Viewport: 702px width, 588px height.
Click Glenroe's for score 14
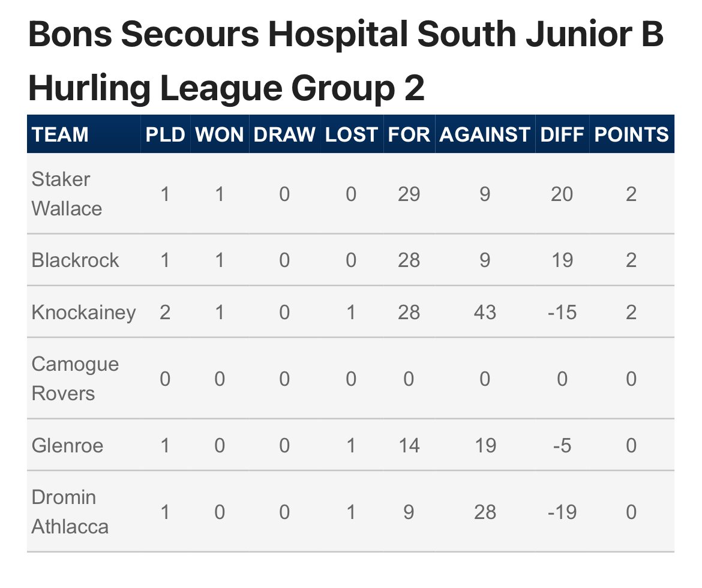[x=409, y=446]
